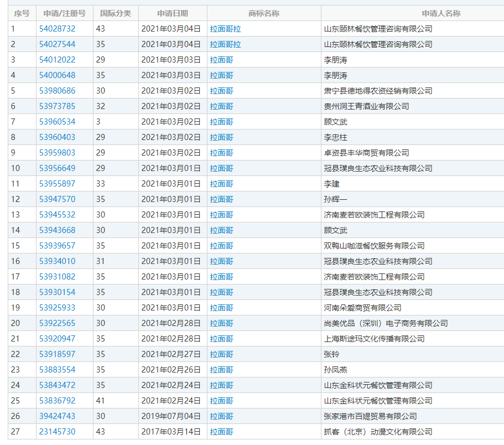
Task: Click the 53922565 number link
Action: [57, 323]
